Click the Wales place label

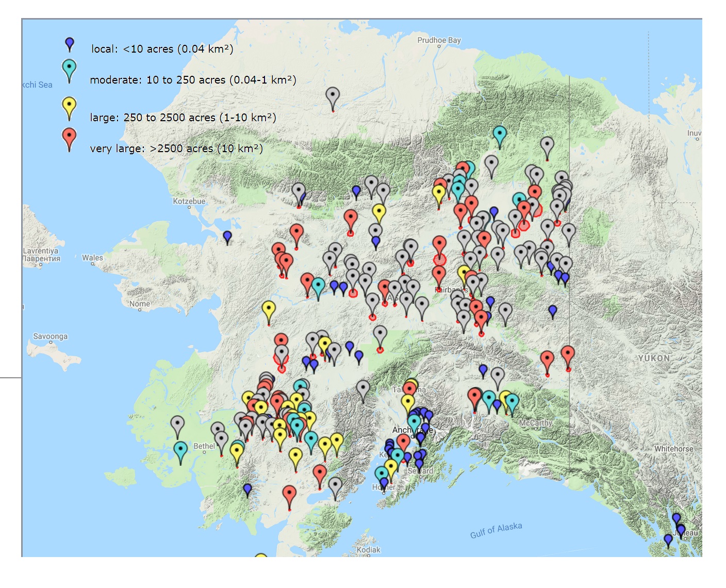[x=92, y=257]
